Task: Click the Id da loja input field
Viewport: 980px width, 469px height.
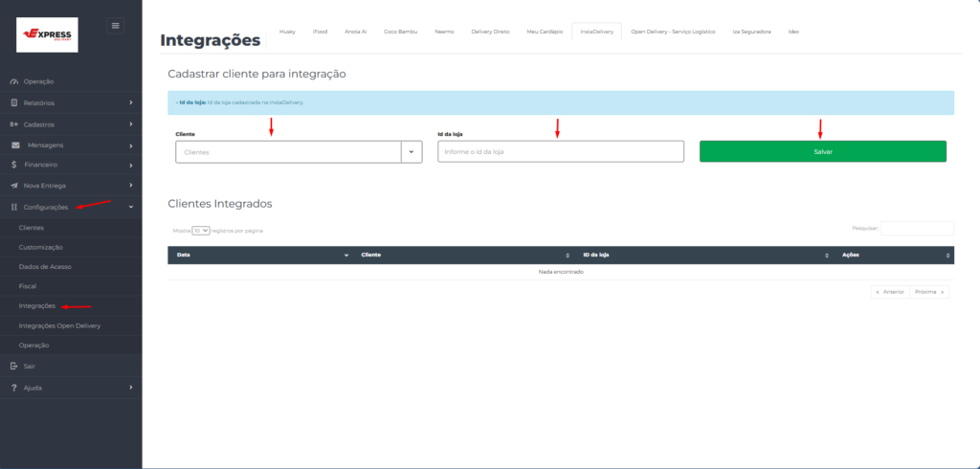Action: pos(561,152)
